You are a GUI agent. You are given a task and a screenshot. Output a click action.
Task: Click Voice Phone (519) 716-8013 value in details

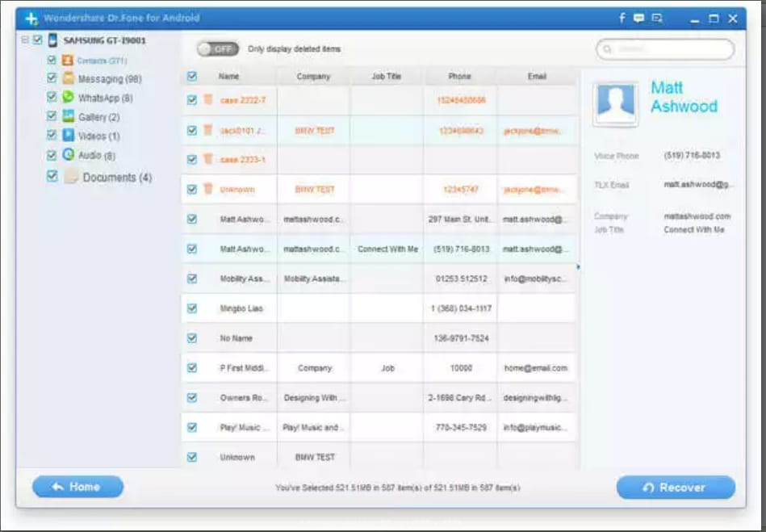692,155
